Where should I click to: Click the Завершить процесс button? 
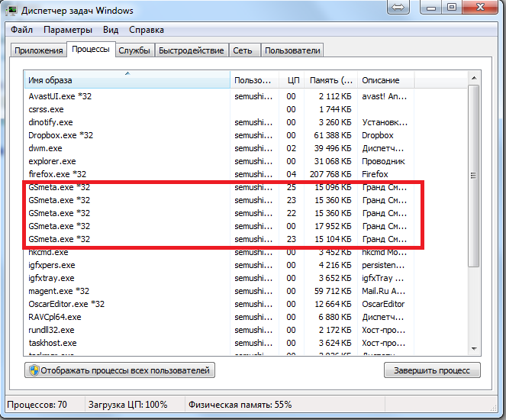click(432, 370)
